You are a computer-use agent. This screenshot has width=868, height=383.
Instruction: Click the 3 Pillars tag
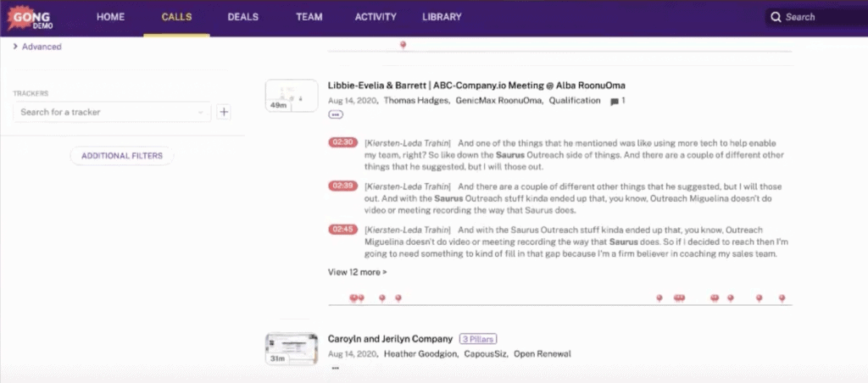(478, 339)
